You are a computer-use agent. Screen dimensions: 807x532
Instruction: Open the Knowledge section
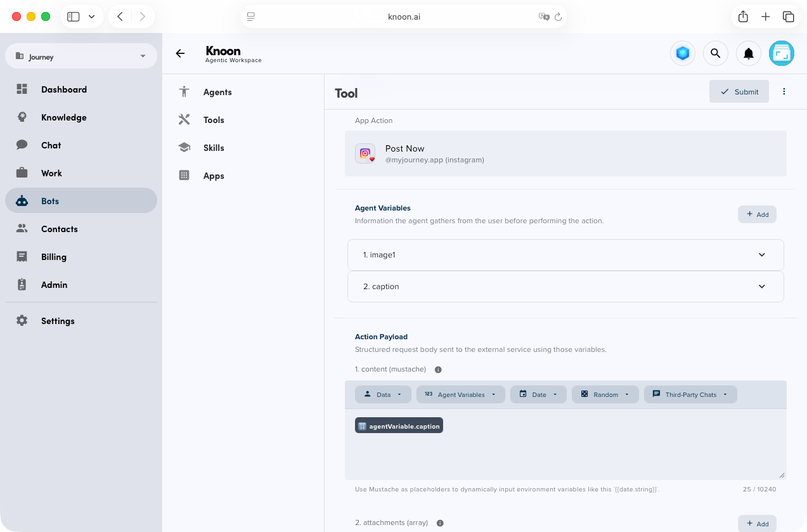click(63, 117)
